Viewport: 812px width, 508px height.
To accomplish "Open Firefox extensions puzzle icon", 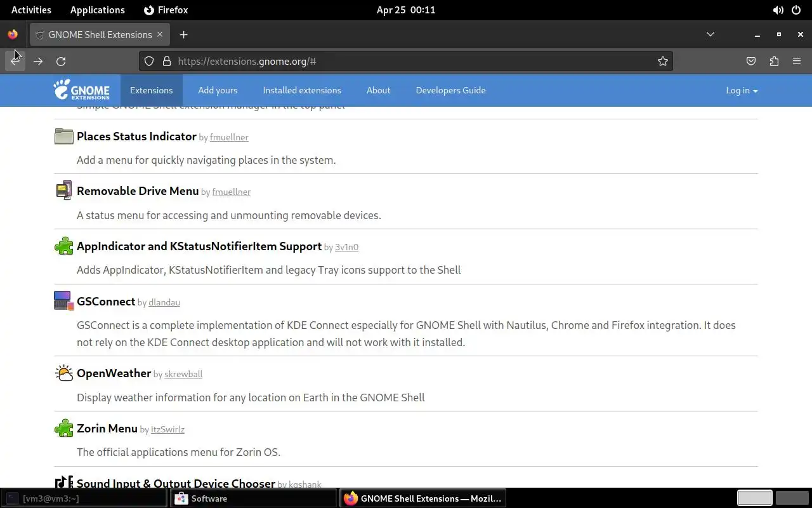I will (774, 61).
